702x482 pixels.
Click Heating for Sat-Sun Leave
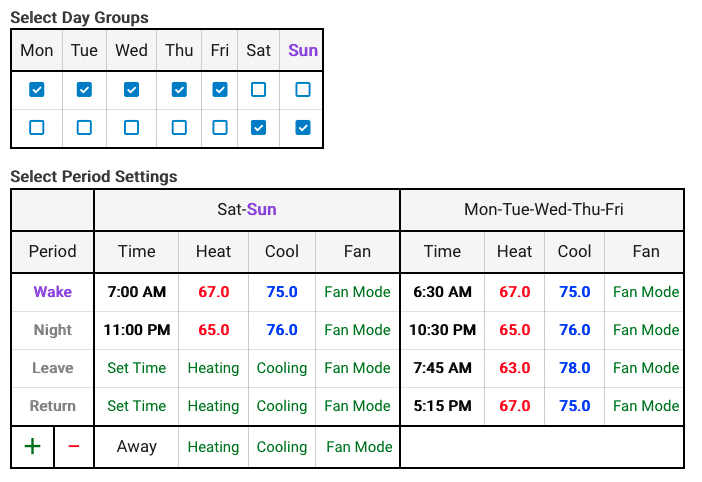coord(214,368)
